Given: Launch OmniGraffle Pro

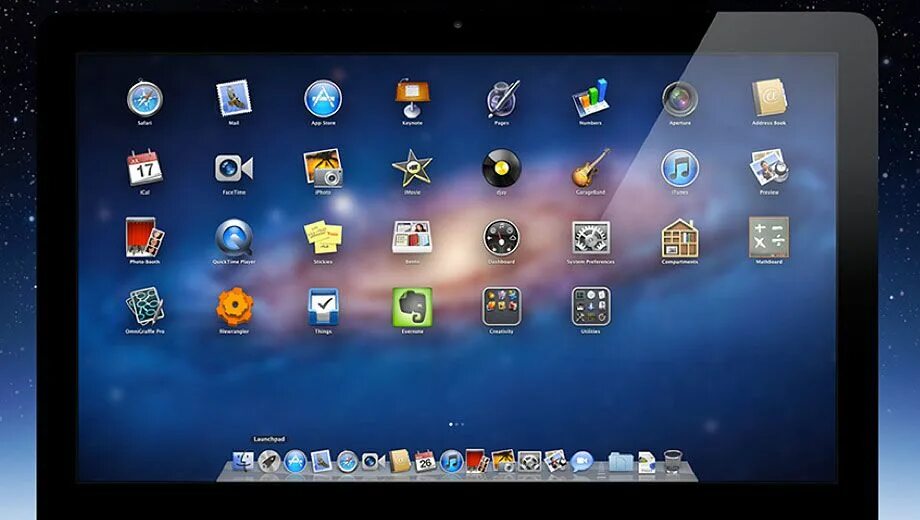Looking at the screenshot, I should [x=144, y=306].
